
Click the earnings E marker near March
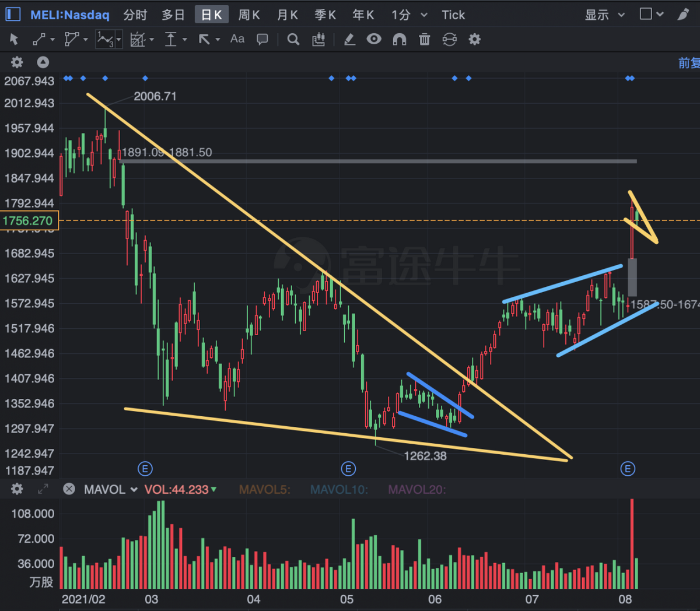click(145, 469)
